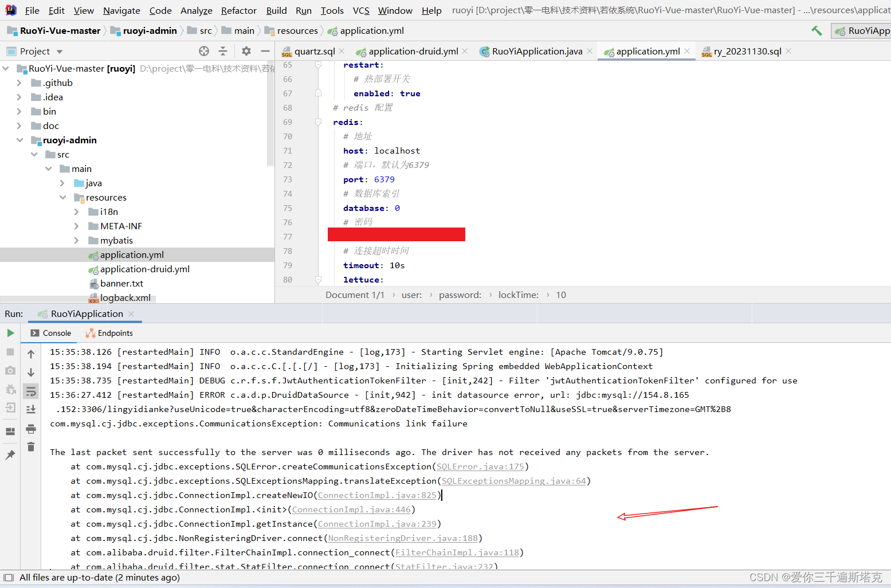
Task: Fold the redis block at line 69
Action: (x=318, y=122)
